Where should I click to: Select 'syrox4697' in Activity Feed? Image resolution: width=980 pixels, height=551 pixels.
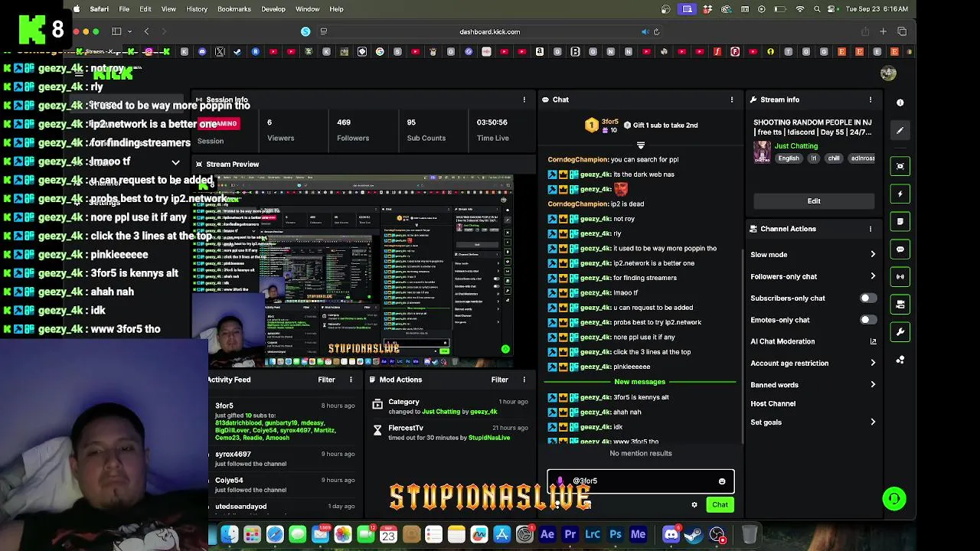(233, 455)
